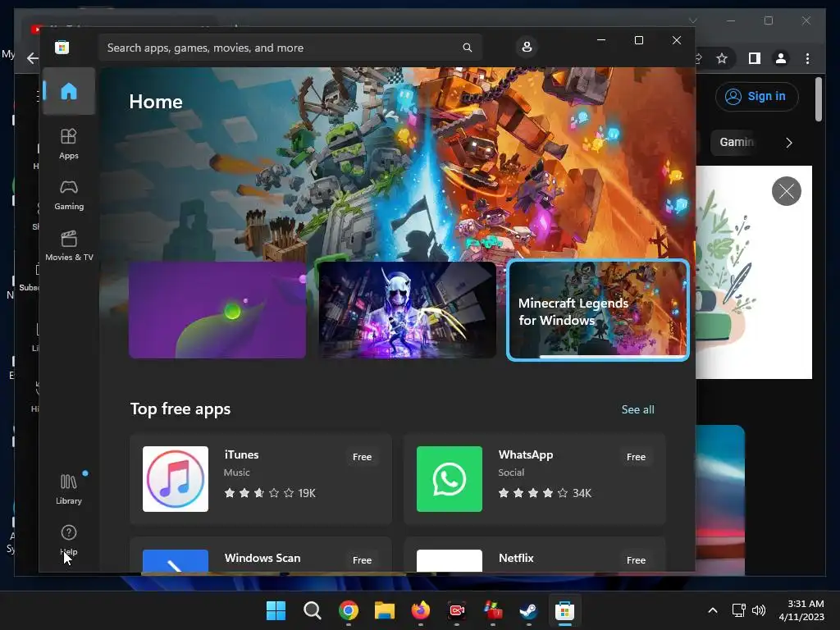Click the Microsoft Store logo icon

(x=62, y=47)
